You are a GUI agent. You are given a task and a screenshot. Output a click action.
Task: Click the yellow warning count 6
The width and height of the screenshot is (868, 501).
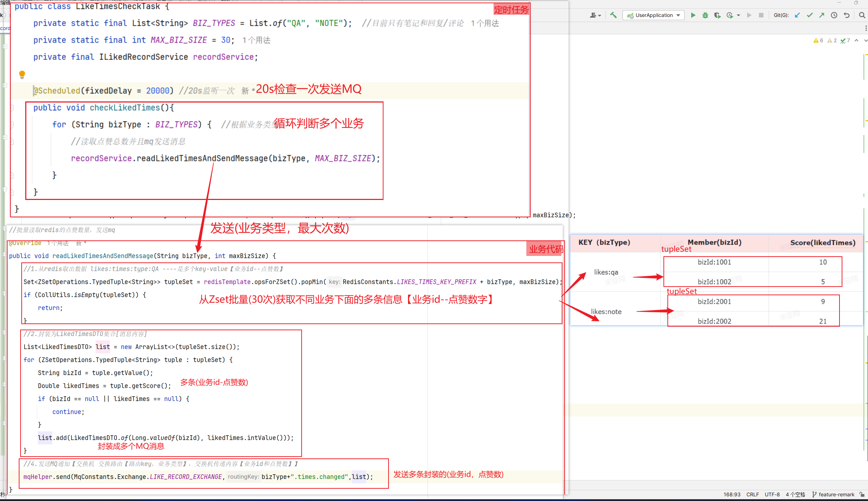[x=818, y=40]
